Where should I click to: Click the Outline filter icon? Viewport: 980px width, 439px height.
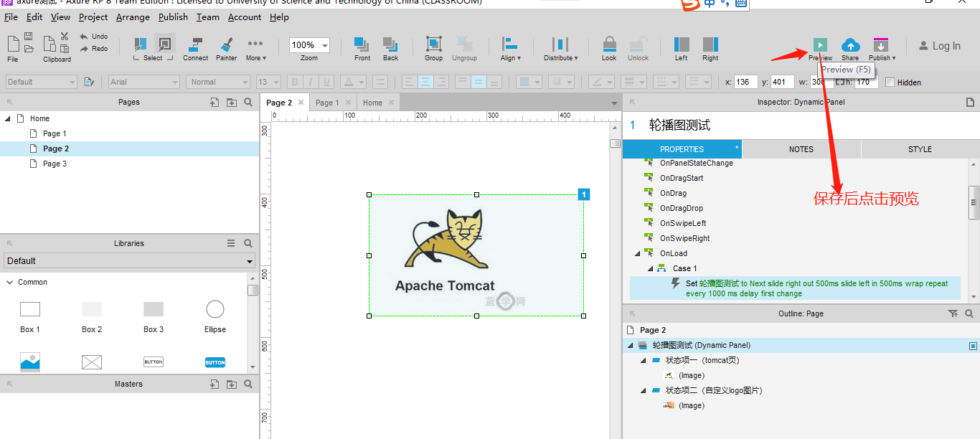(953, 313)
